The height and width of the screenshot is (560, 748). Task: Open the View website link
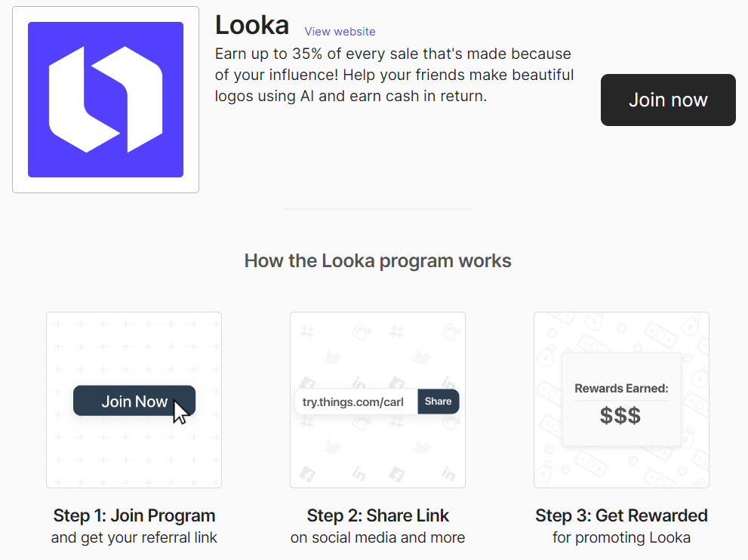[340, 32]
